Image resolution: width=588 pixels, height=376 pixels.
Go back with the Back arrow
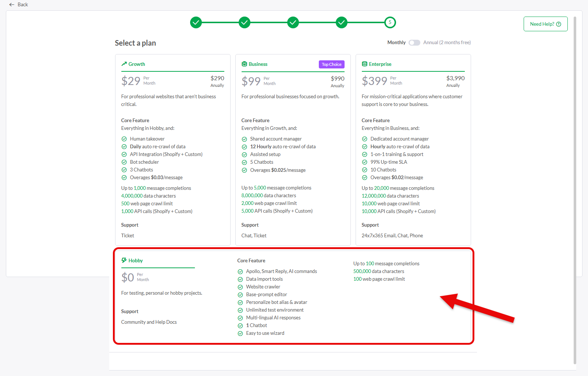click(x=12, y=4)
